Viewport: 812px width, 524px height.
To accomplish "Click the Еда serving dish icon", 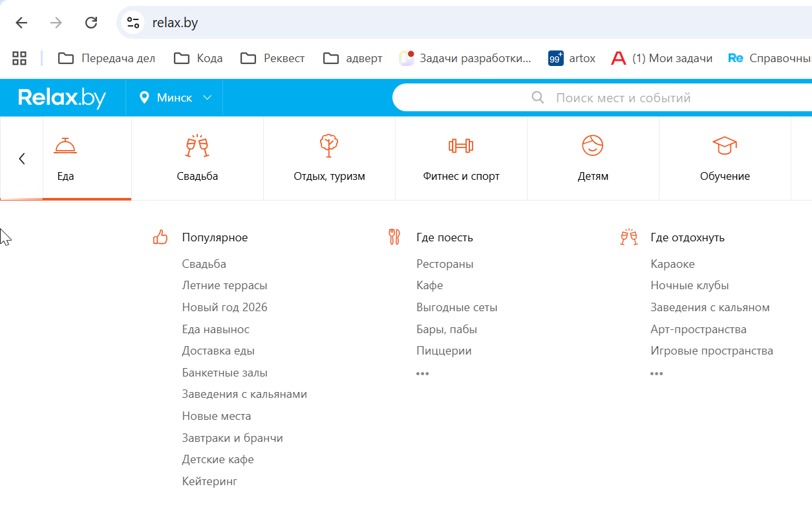I will (65, 146).
